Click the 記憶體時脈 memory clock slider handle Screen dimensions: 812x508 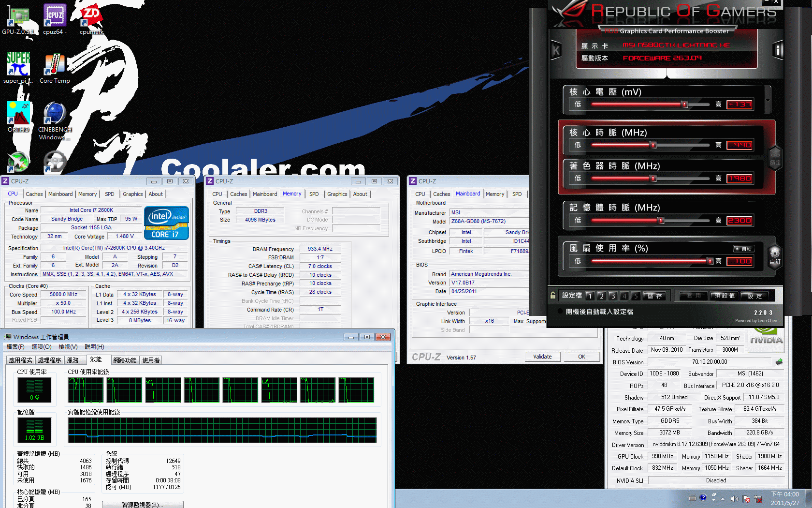(661, 220)
